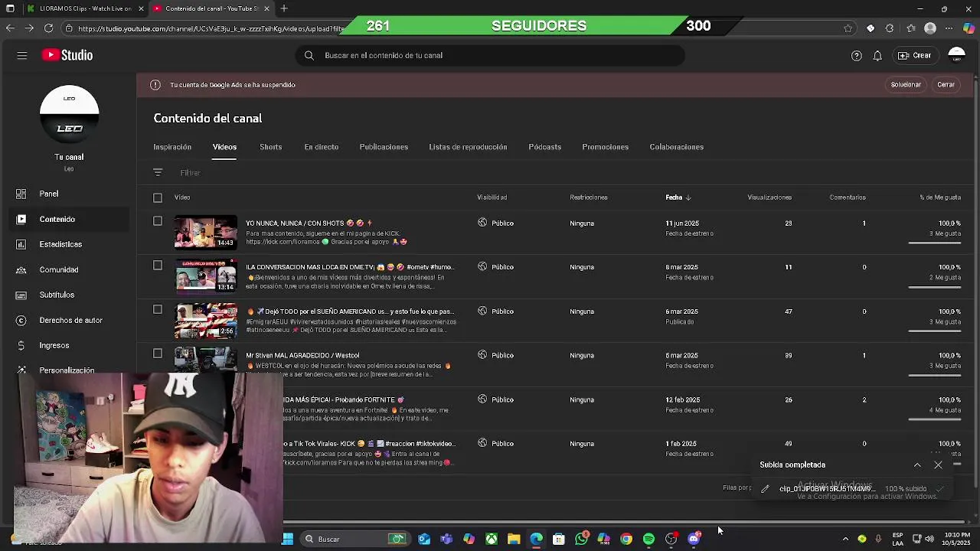Open visibility Público for OMETV conversation video

click(x=495, y=267)
